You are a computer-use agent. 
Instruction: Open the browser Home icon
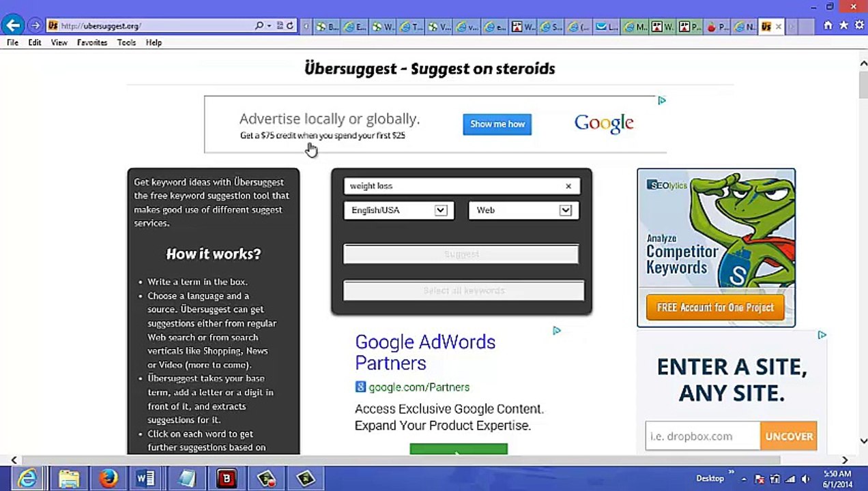[x=828, y=25]
